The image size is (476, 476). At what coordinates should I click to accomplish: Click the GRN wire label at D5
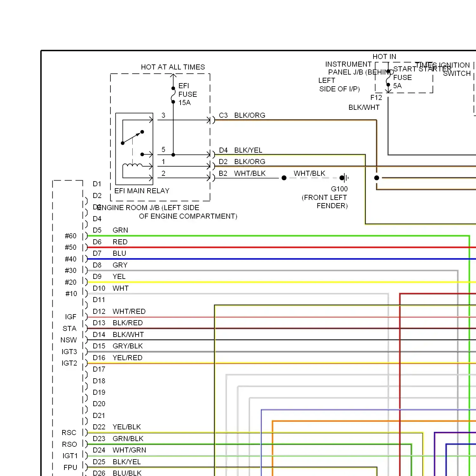[120, 230]
